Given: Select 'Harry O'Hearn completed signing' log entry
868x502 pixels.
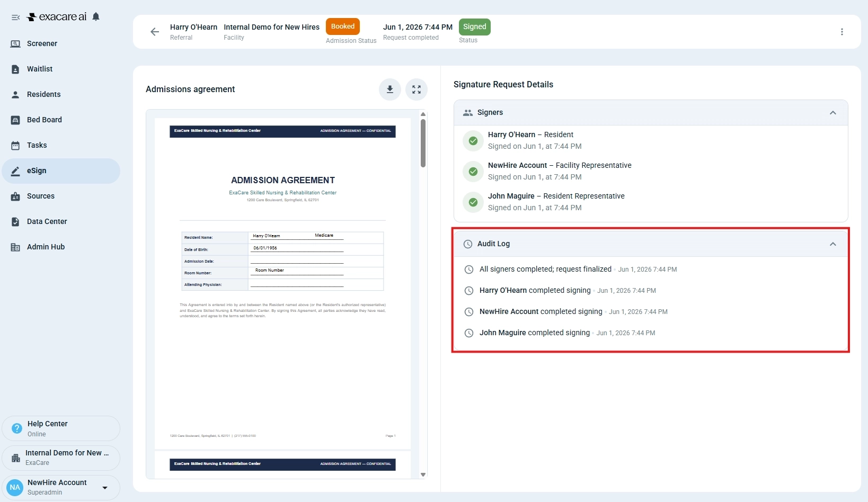Looking at the screenshot, I should 535,290.
